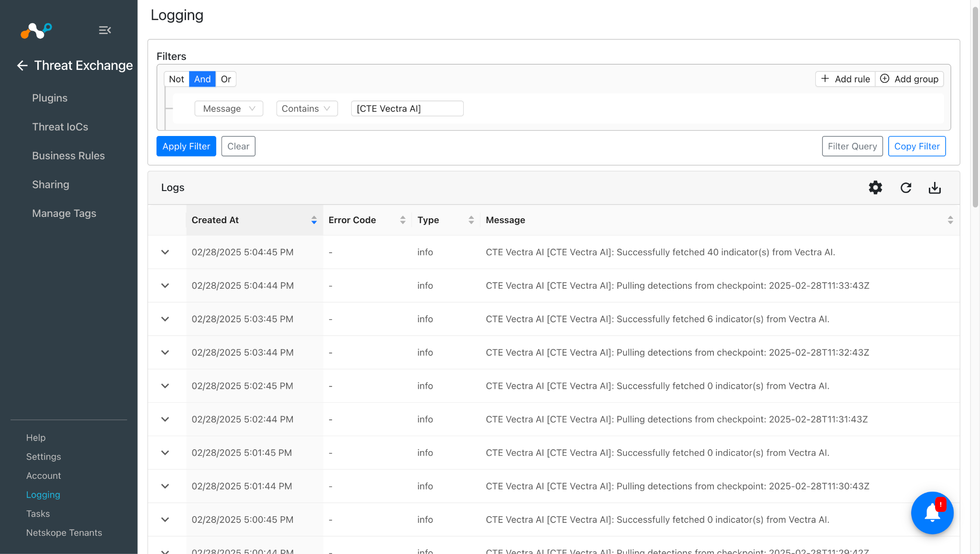Image resolution: width=980 pixels, height=554 pixels.
Task: Select the And filter operator
Action: tap(202, 79)
